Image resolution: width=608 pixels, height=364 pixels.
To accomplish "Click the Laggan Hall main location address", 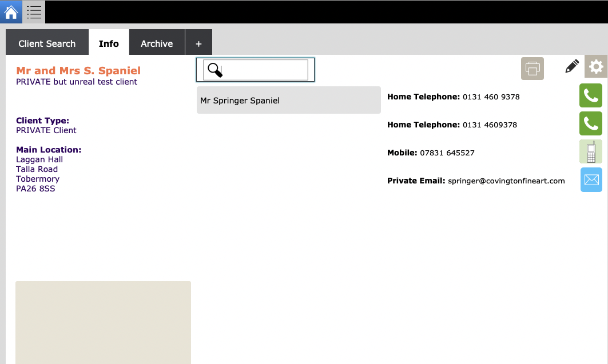I will click(x=39, y=159).
